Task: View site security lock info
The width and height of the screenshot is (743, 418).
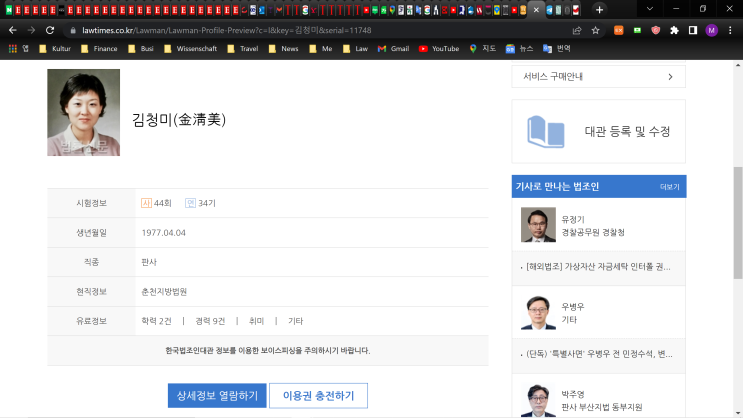Action: point(72,30)
